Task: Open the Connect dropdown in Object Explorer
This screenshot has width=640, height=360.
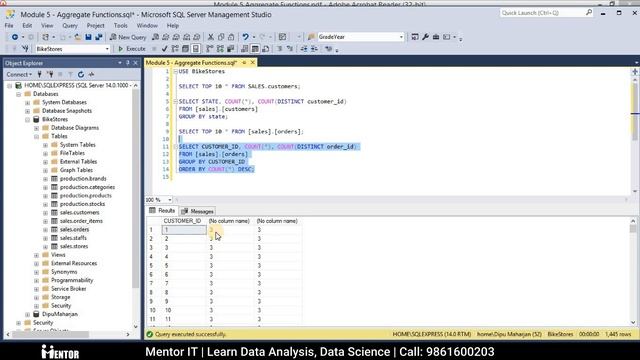Action: 19,75
